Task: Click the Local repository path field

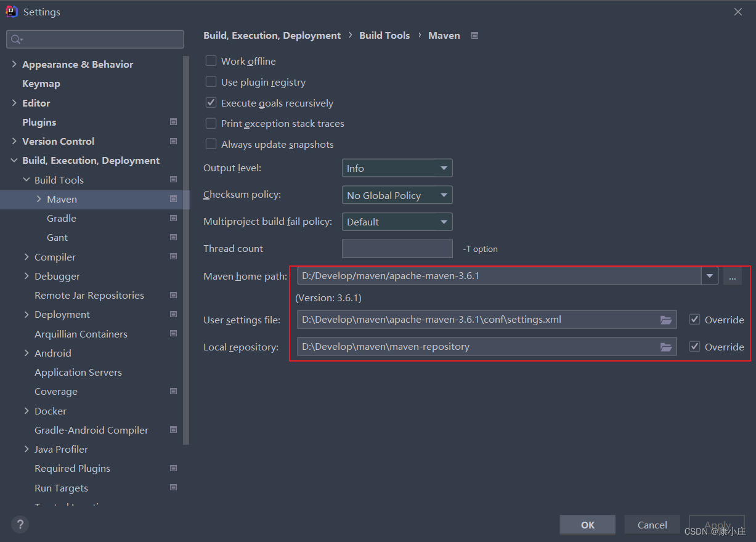Action: [487, 347]
